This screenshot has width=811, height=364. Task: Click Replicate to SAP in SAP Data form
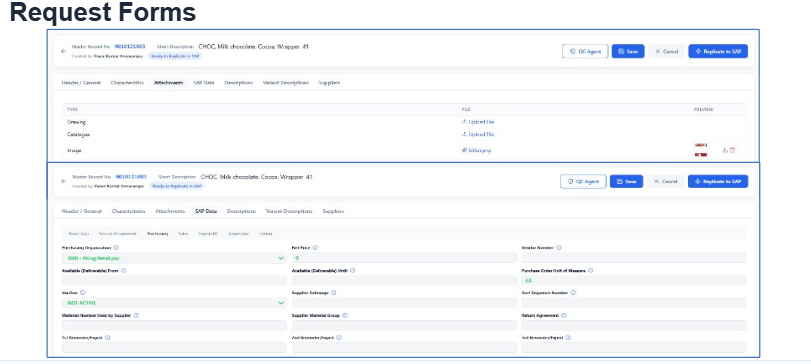(x=718, y=181)
